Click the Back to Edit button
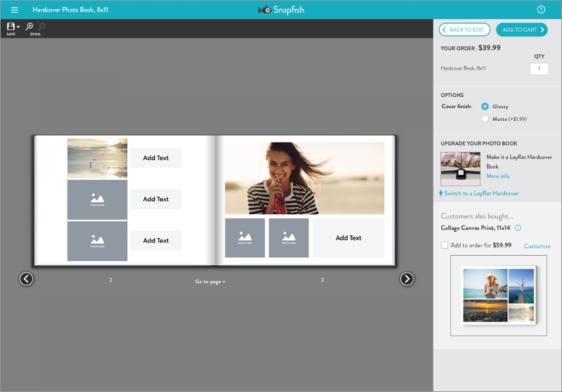 464,30
